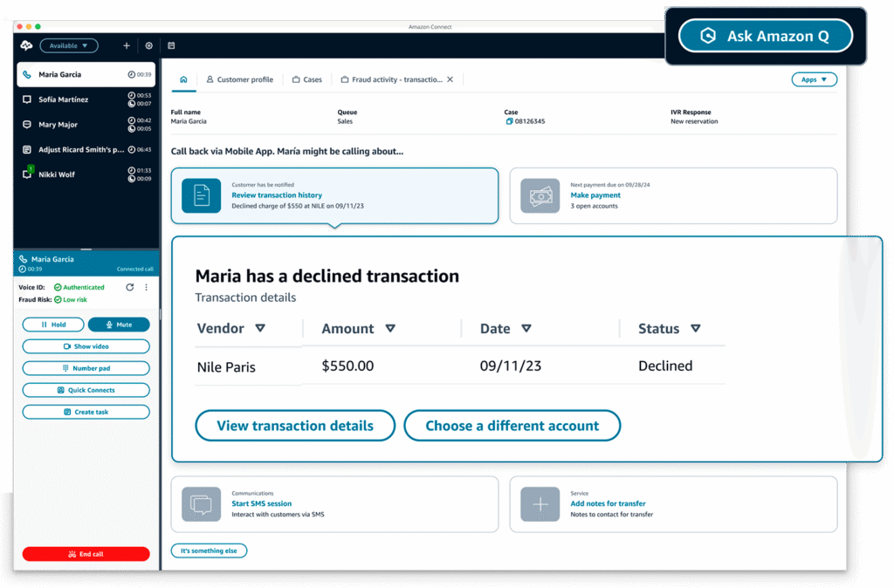894x588 pixels.
Task: Click the plus icon in top bar
Action: pyautogui.click(x=127, y=45)
